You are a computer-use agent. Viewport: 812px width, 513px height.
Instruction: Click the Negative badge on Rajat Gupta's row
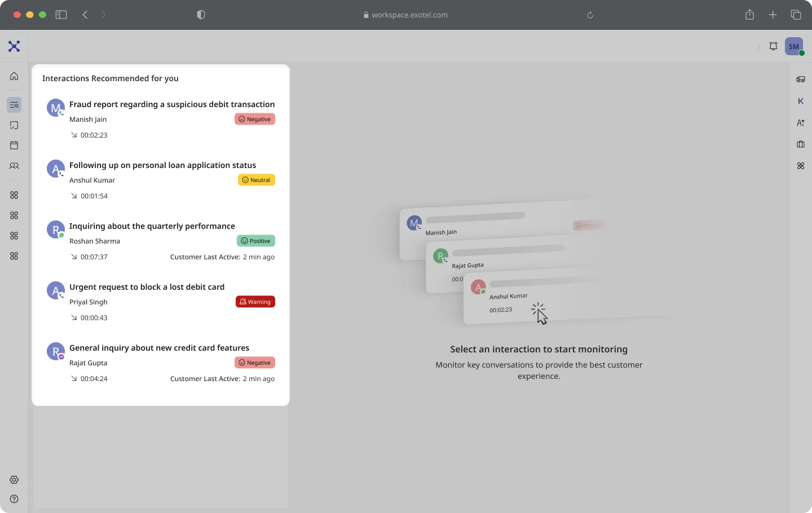pyautogui.click(x=255, y=362)
